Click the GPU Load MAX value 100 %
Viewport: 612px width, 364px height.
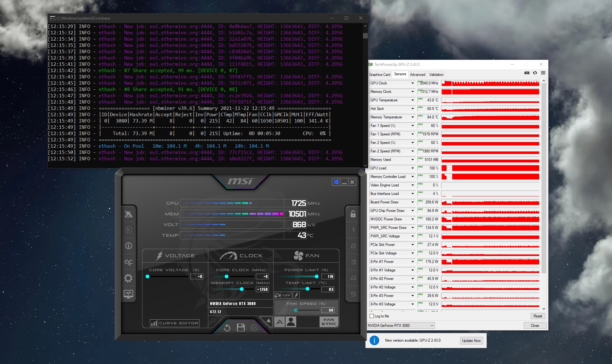pyautogui.click(x=428, y=168)
